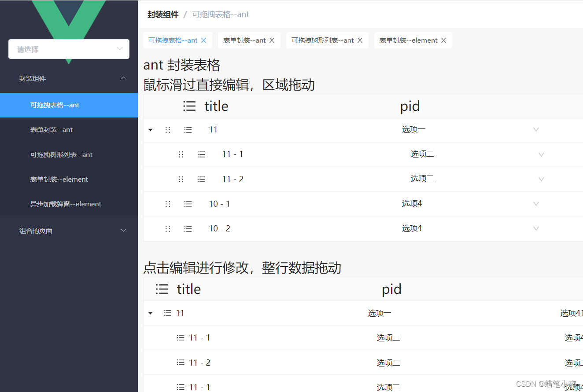
Task: Click the list icon in first table's row 11
Action: coord(188,130)
